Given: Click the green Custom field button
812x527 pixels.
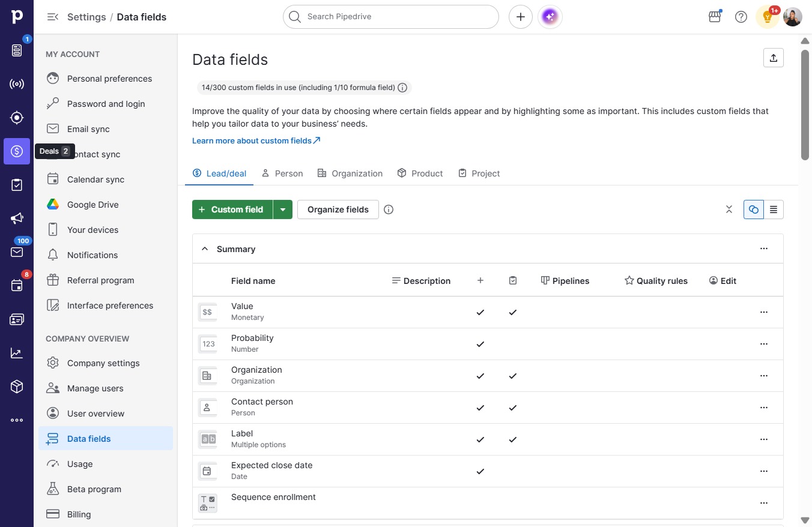Looking at the screenshot, I should [x=232, y=209].
